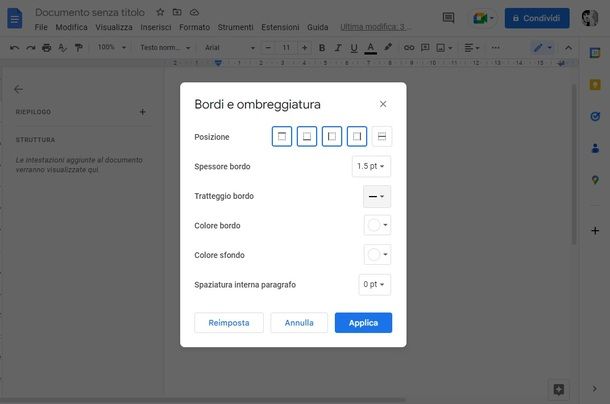Open the Tratteggio bordo dropdown
Image resolution: width=610 pixels, height=404 pixels.
click(377, 196)
